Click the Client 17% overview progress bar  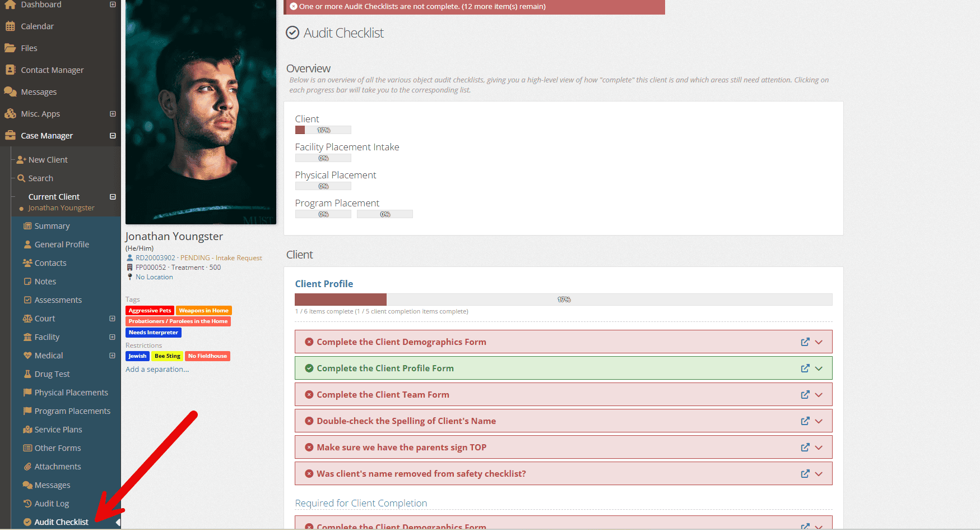point(323,130)
